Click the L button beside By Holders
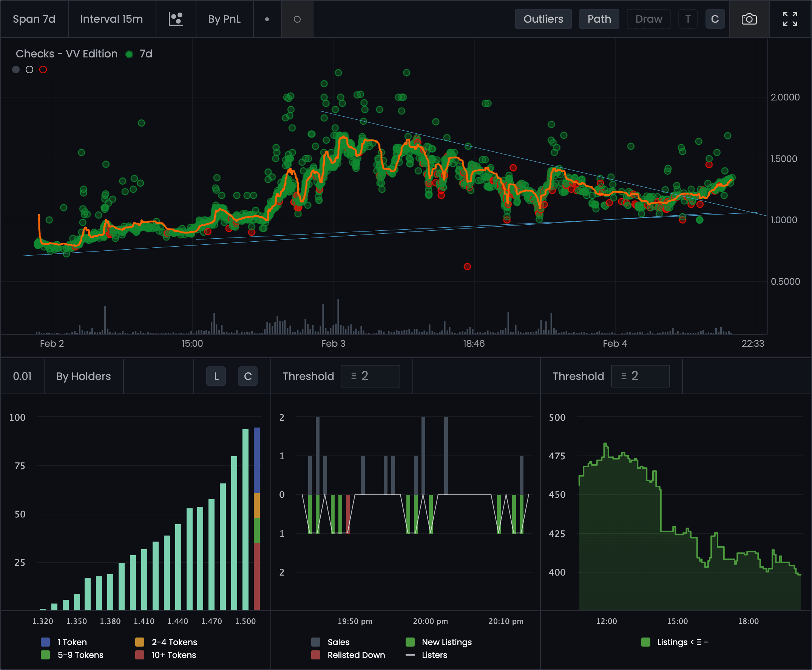Image resolution: width=812 pixels, height=670 pixels. (216, 376)
